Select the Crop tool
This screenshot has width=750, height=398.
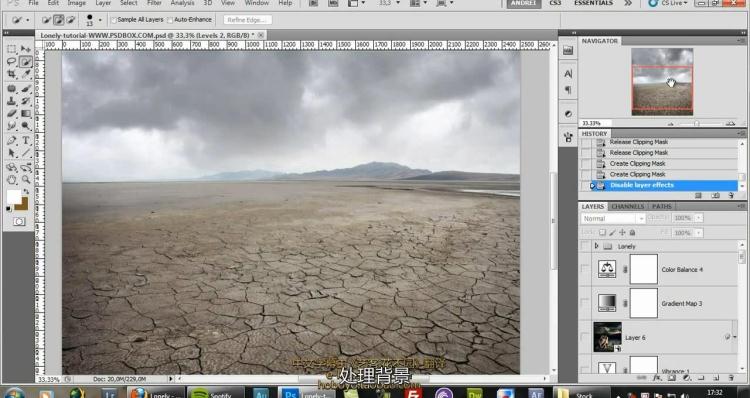coord(11,74)
